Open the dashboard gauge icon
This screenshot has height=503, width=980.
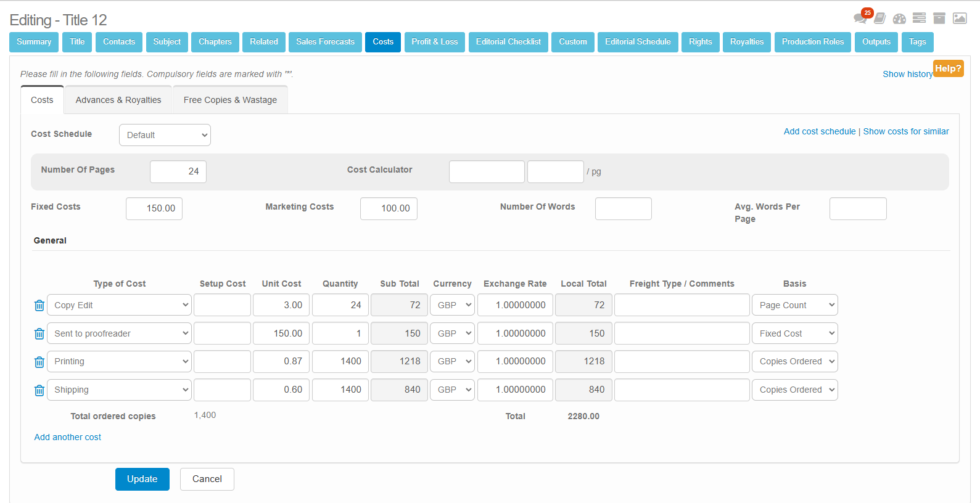tap(899, 18)
